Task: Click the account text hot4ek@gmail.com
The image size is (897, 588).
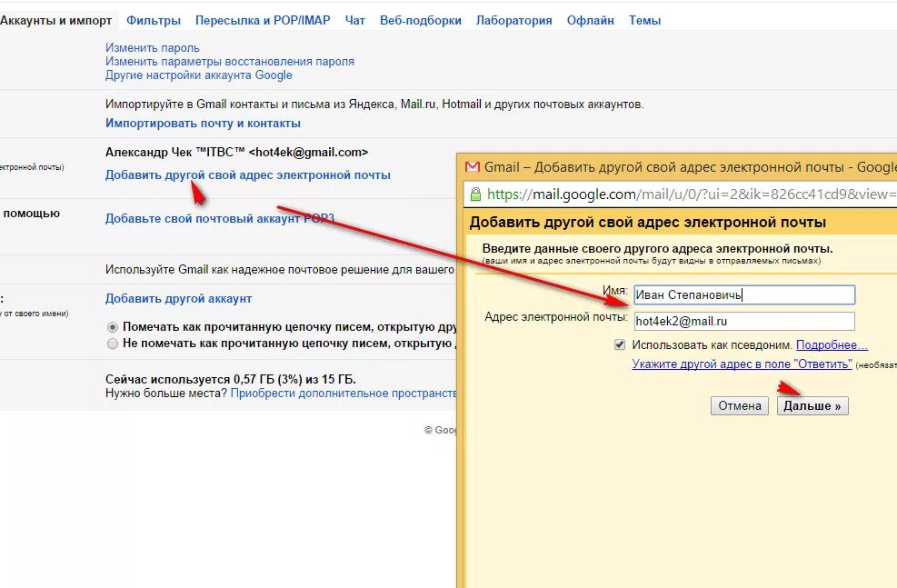Action: click(308, 152)
